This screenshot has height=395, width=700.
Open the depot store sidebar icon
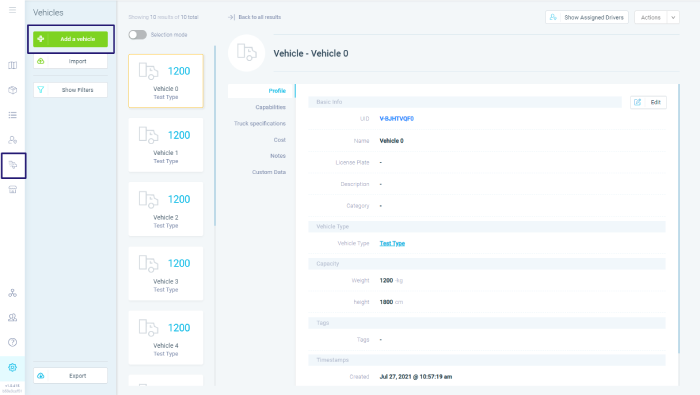(12, 190)
